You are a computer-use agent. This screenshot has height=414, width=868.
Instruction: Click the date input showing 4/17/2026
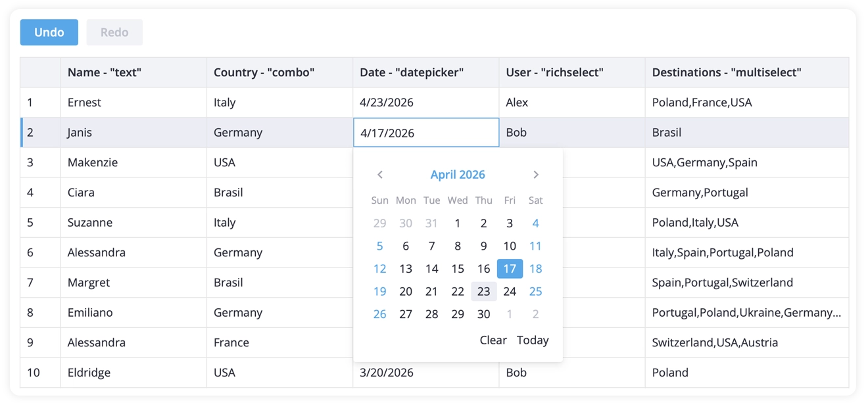point(426,132)
